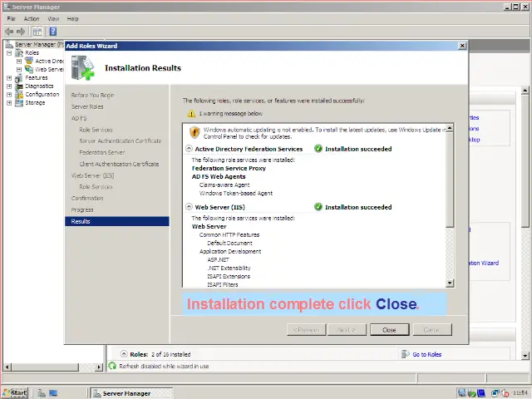This screenshot has height=399, width=532.
Task: Collapse the Roles tree node
Action: [x=9, y=52]
